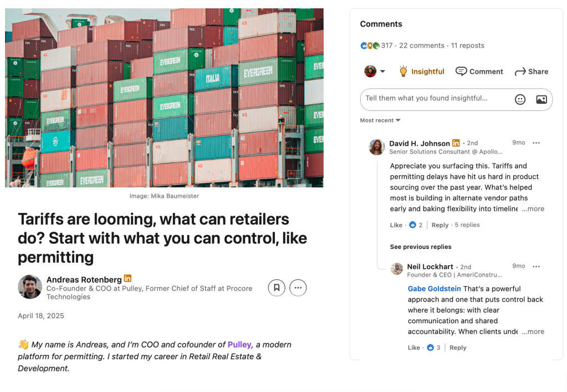Like Neil Lockhart's reply
567x392 pixels.
(414, 348)
